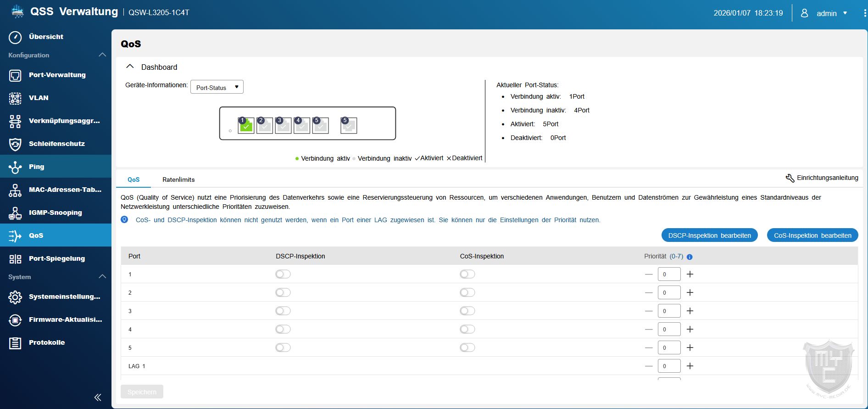Viewport: 868px width, 409px height.
Task: Click DSCP-Inspektion bearbeiten button
Action: tap(709, 235)
